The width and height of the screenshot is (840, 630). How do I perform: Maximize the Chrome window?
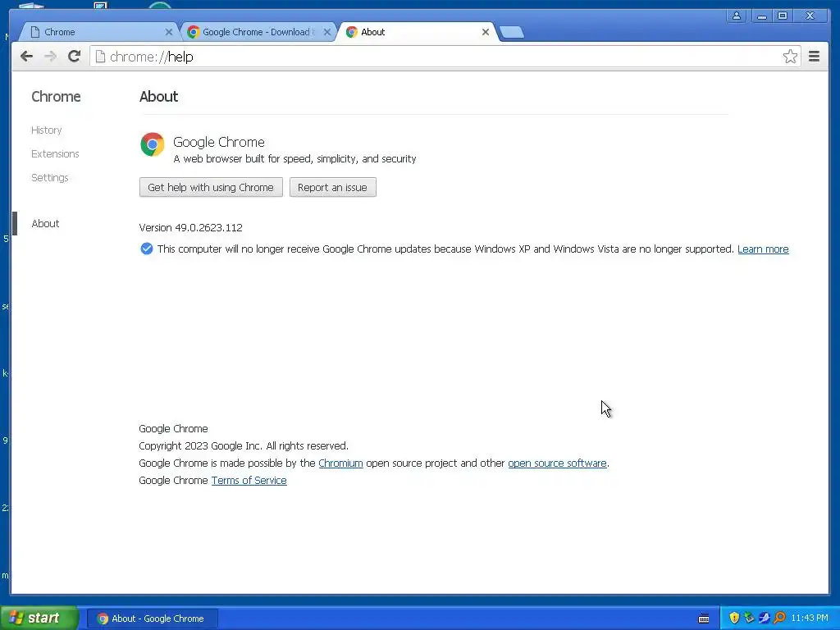click(783, 16)
